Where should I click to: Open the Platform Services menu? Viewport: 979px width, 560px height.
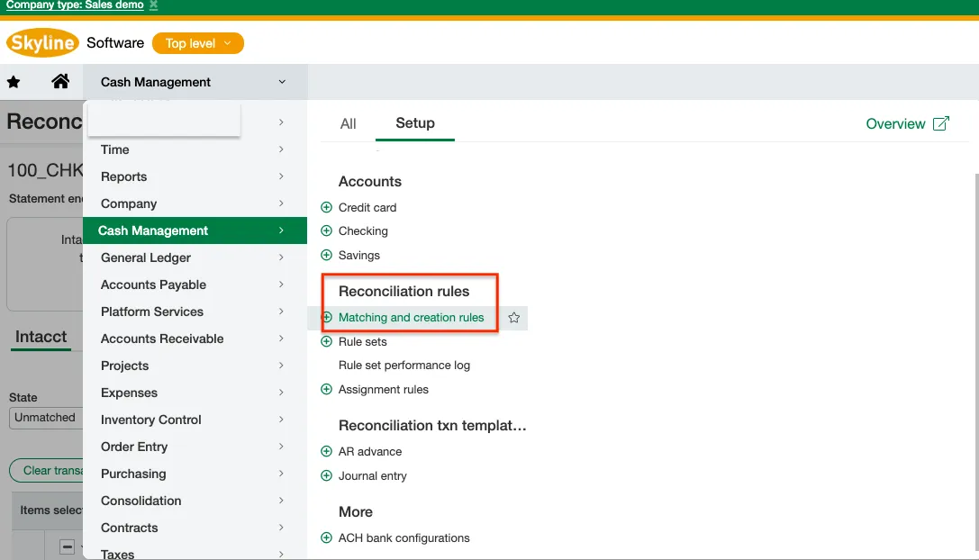point(195,312)
